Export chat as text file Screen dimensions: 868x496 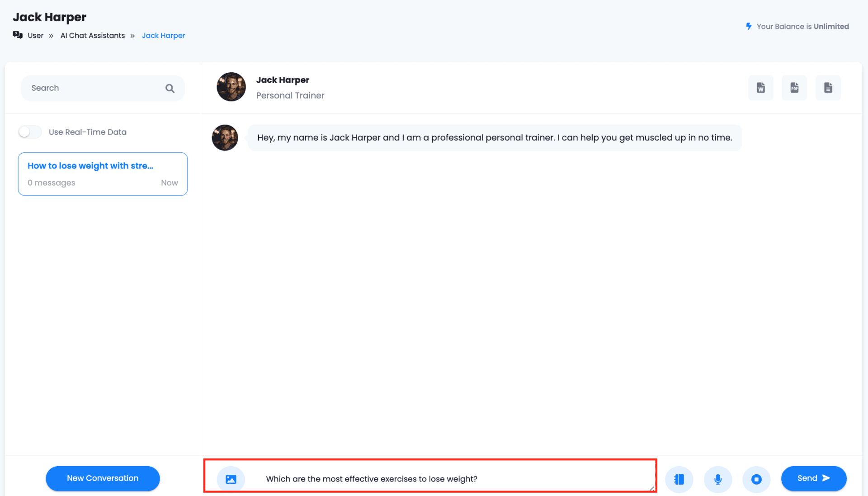[x=828, y=88]
